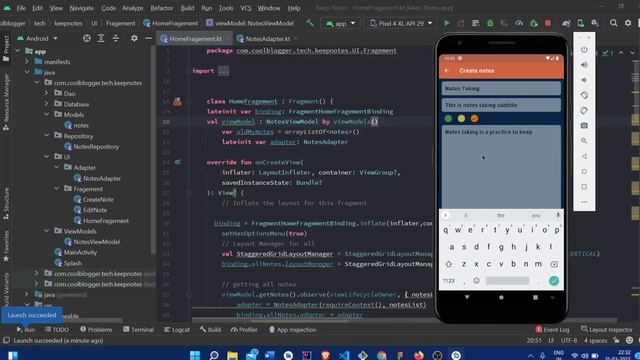The image size is (640, 360).
Task: Open Project panel options gear
Action: click(x=134, y=38)
